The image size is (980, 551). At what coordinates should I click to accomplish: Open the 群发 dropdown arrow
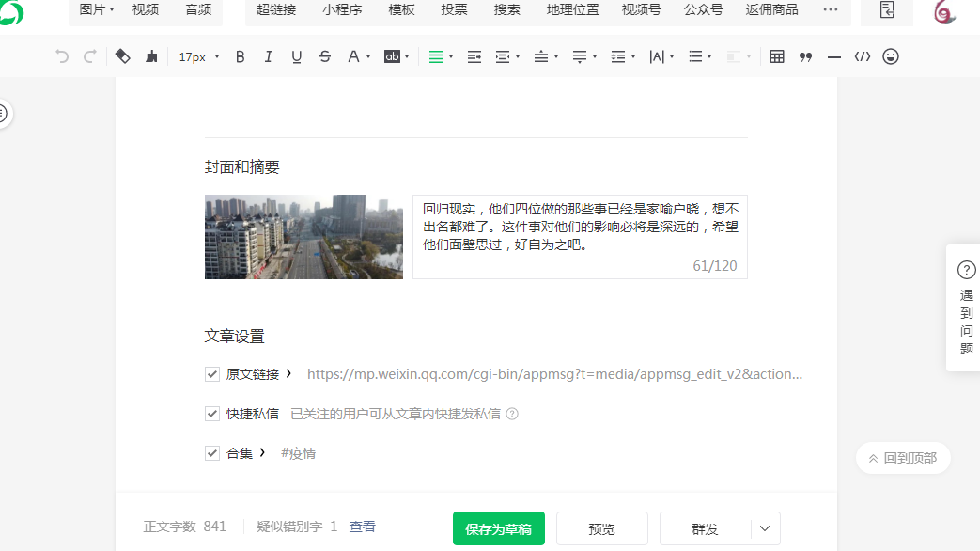pyautogui.click(x=765, y=528)
